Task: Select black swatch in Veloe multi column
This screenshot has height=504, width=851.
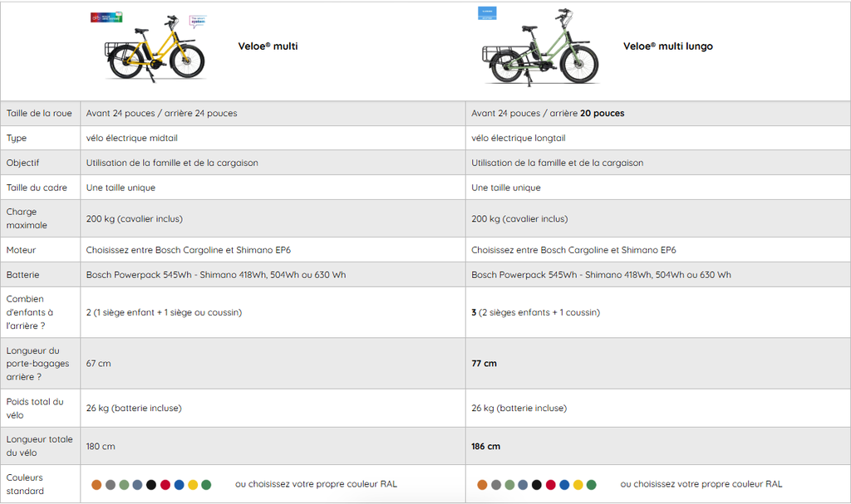Action: 151,484
